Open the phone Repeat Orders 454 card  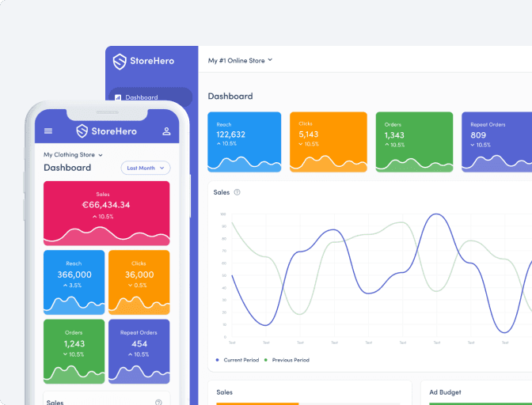(x=139, y=351)
